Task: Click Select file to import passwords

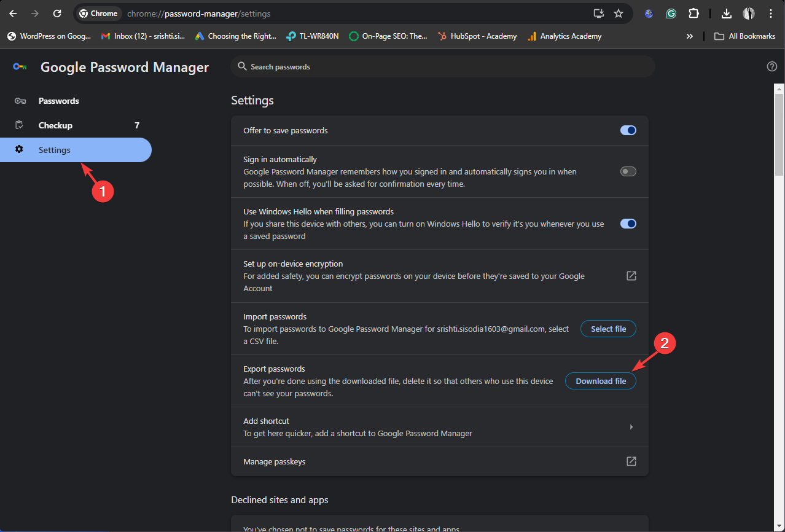Action: [608, 329]
